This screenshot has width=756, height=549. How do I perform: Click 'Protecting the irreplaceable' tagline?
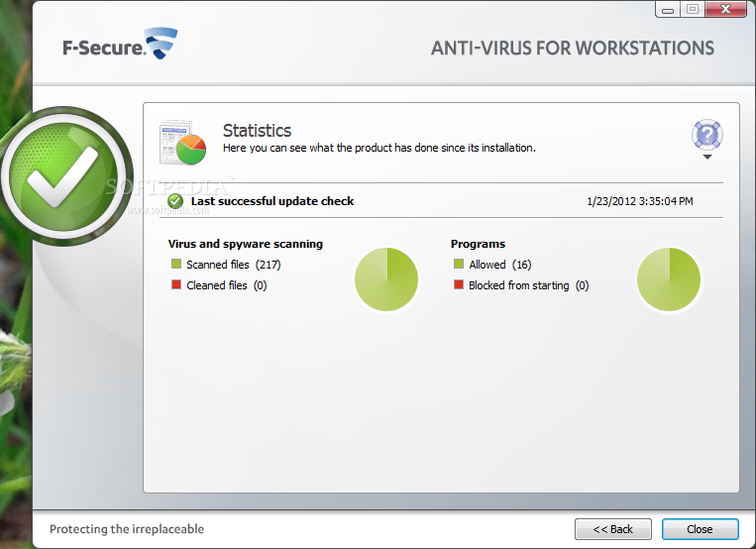[127, 529]
